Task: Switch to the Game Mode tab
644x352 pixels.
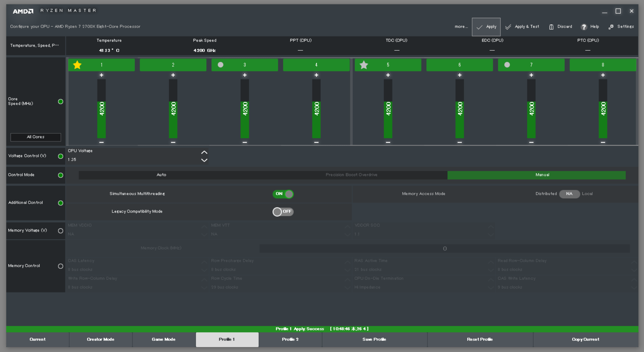Action: pyautogui.click(x=164, y=339)
